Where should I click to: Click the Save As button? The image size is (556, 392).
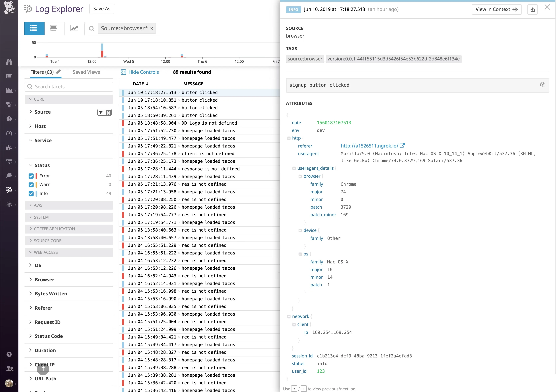point(102,8)
